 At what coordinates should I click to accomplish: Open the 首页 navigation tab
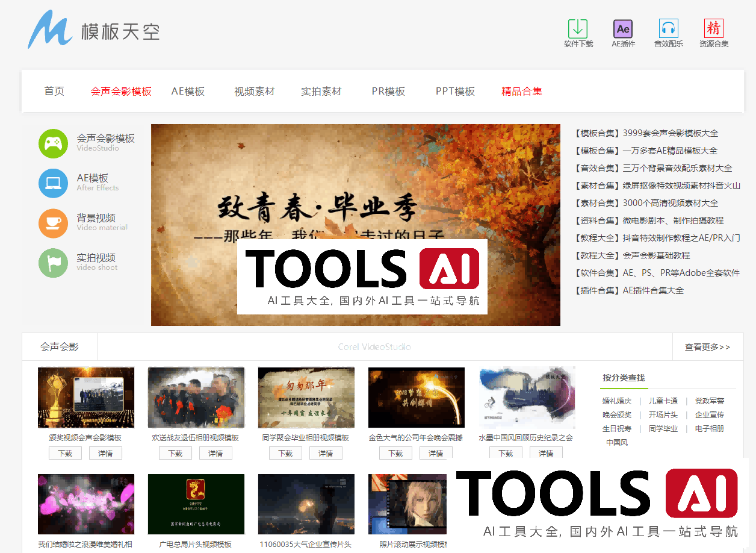(x=54, y=92)
